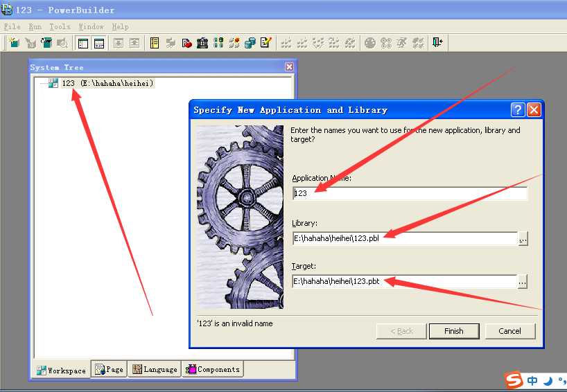This screenshot has width=567, height=392.
Task: Click the Debug toolbar icon
Action: (370, 43)
